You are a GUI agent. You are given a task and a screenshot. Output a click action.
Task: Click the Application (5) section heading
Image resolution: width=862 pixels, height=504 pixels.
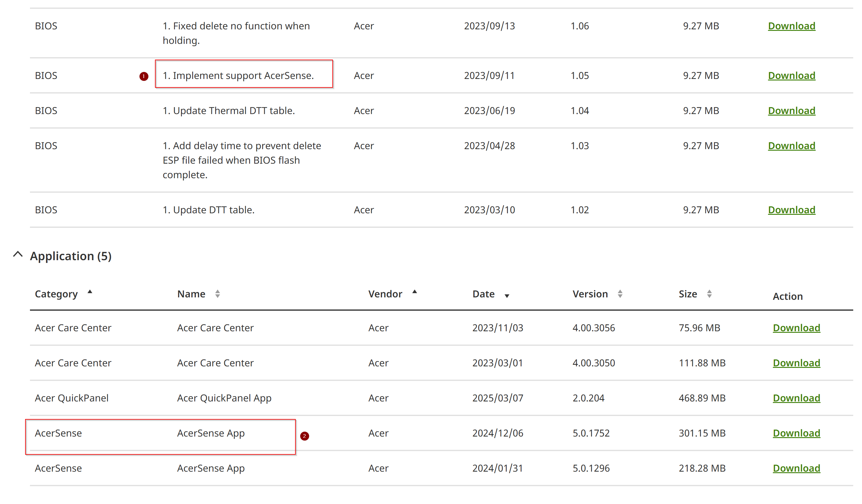(x=71, y=256)
